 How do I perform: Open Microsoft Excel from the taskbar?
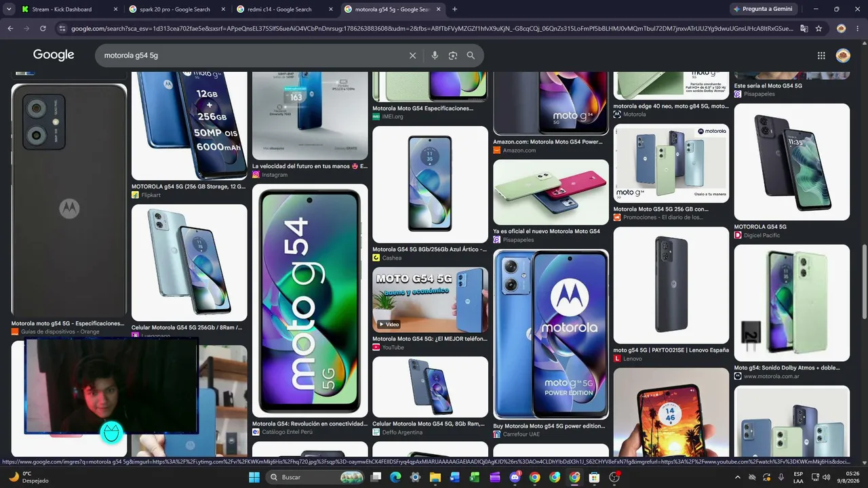[x=475, y=477]
